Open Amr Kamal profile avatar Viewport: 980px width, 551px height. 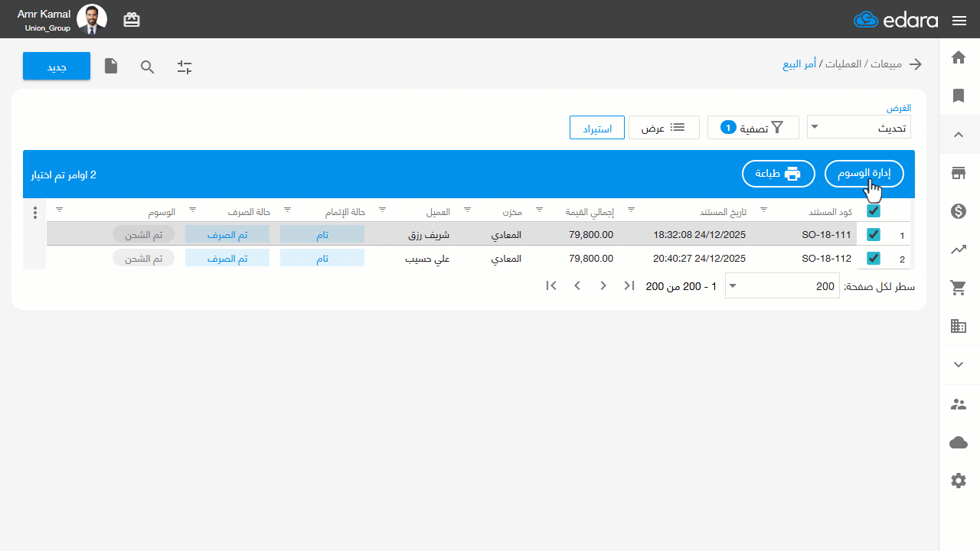tap(93, 20)
